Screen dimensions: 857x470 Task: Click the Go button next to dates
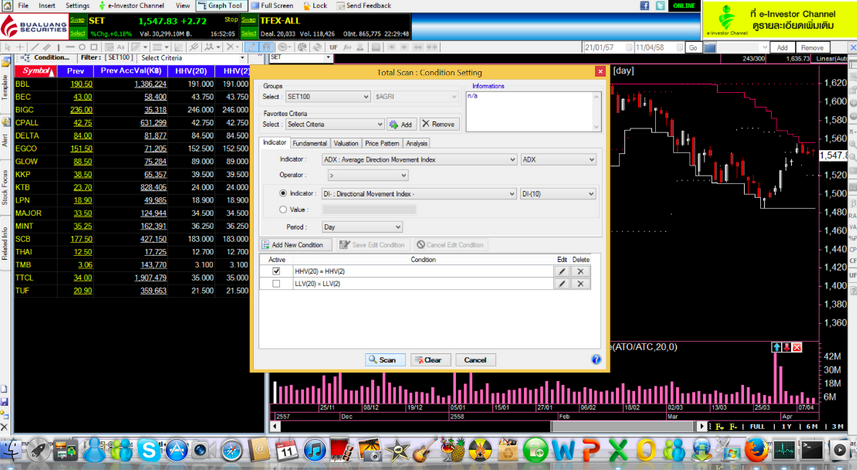coord(693,48)
